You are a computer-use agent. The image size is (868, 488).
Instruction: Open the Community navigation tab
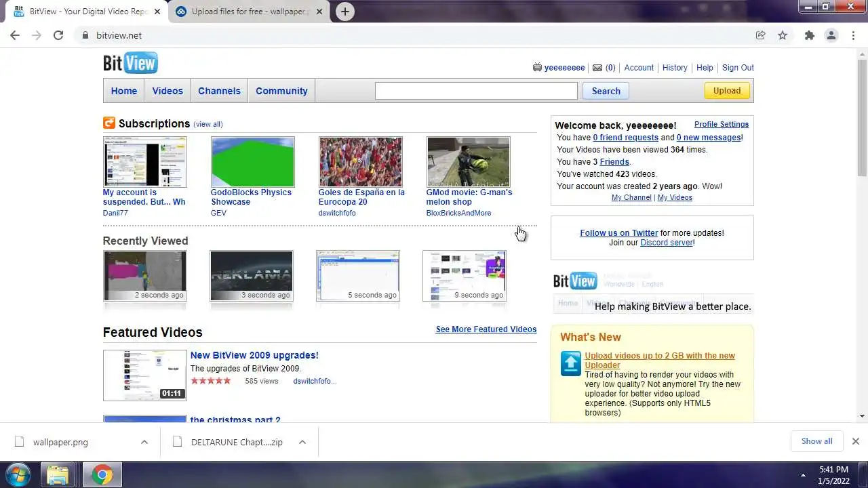pos(281,91)
